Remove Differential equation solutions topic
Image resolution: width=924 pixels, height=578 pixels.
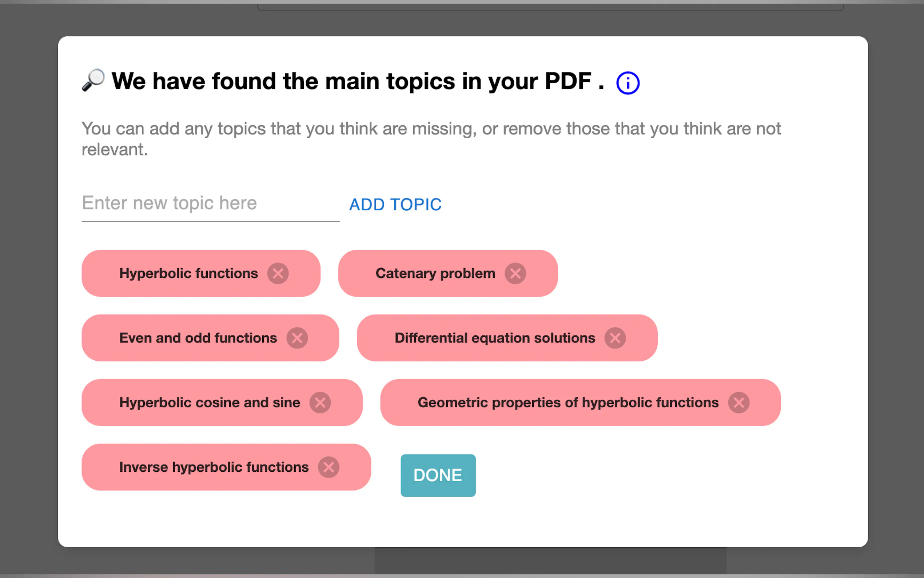615,338
